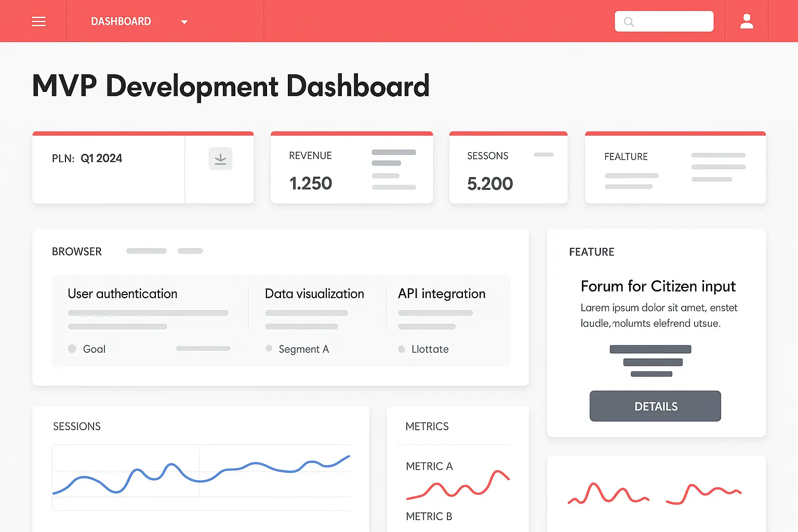The image size is (798, 532).
Task: Open the User authentication item
Action: click(x=123, y=294)
